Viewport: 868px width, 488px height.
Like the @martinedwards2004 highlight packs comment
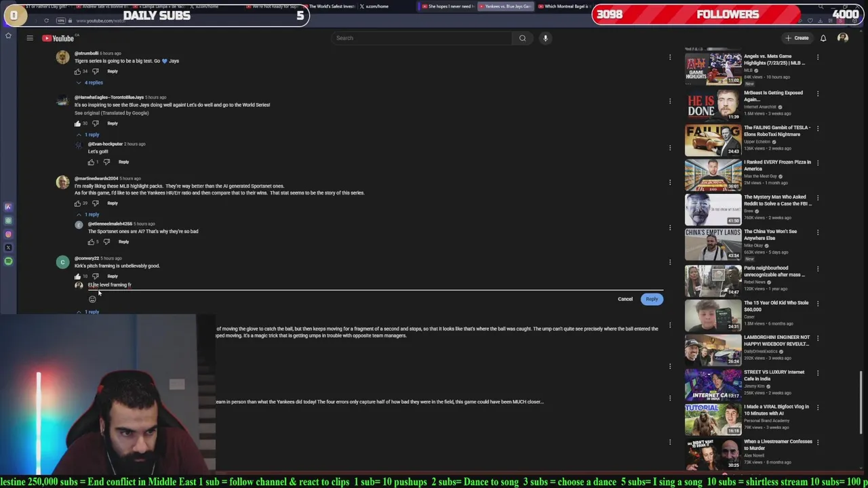point(77,203)
